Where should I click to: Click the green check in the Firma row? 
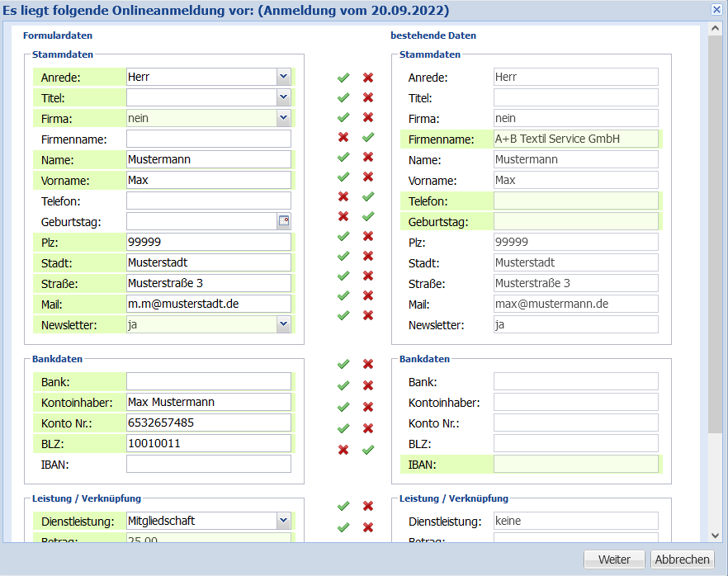[343, 117]
